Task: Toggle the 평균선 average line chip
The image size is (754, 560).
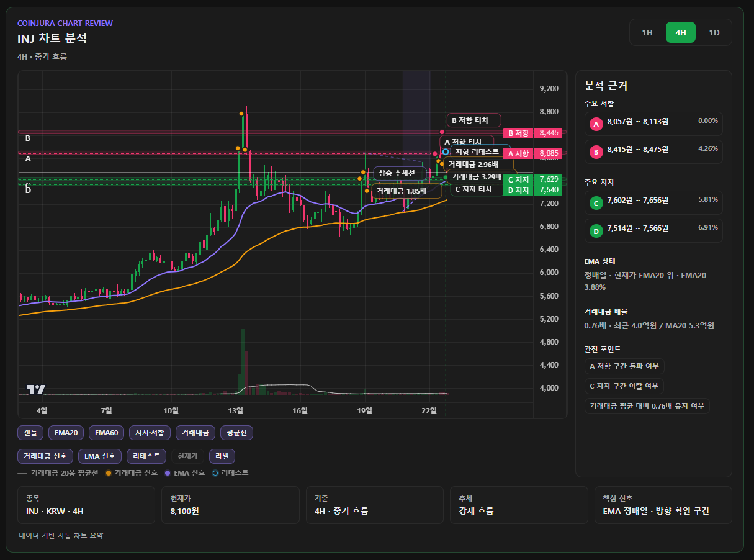Action: tap(237, 433)
